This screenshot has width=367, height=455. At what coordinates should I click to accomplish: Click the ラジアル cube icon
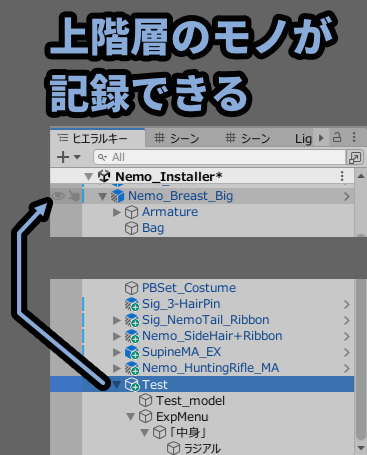click(x=173, y=448)
